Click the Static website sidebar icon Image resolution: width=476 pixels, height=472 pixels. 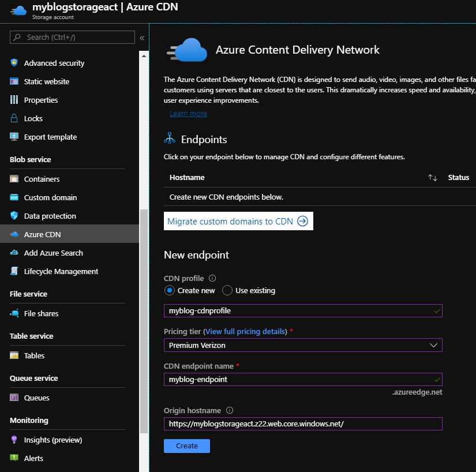pos(14,81)
